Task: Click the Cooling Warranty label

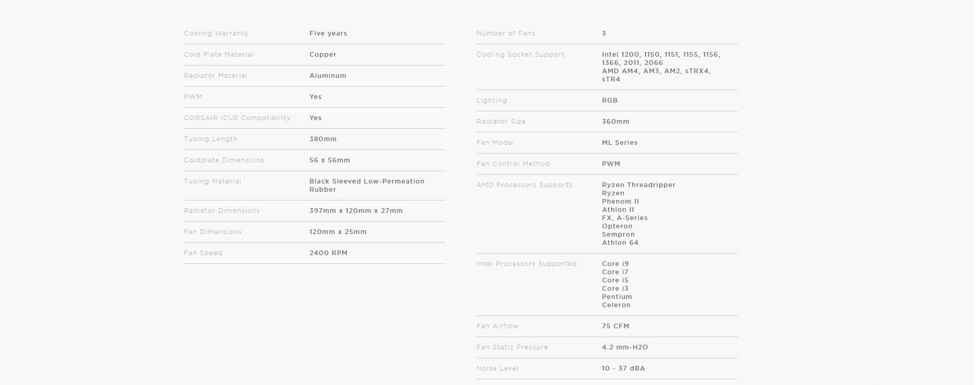Action: [x=216, y=34]
